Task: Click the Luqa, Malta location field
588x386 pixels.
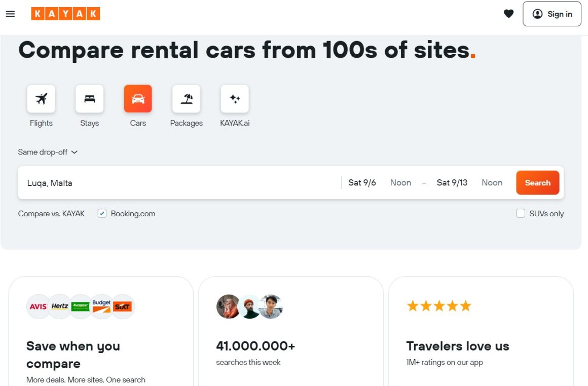Action: tap(152, 183)
